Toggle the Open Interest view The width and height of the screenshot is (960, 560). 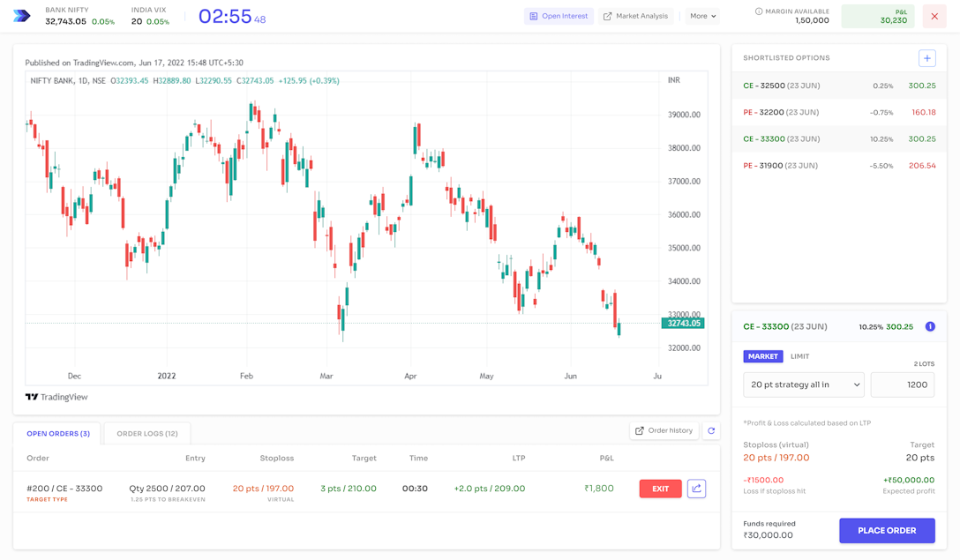(559, 16)
